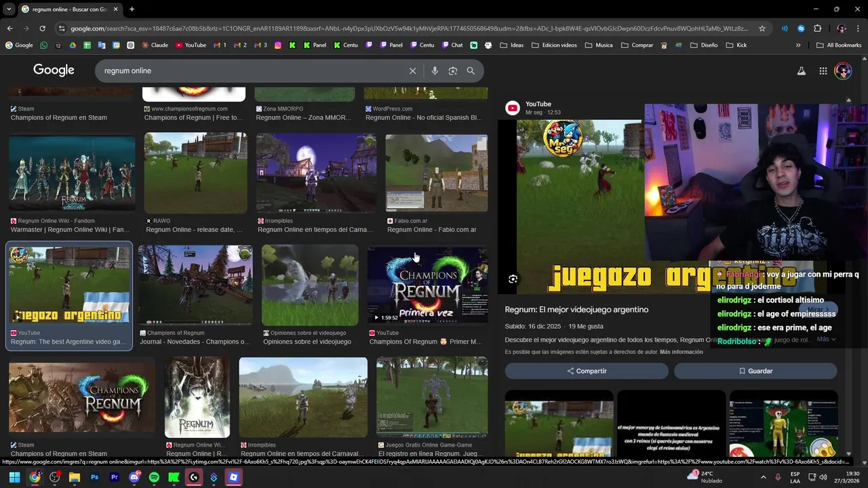
Task: Open the related black text image
Action: 671,424
